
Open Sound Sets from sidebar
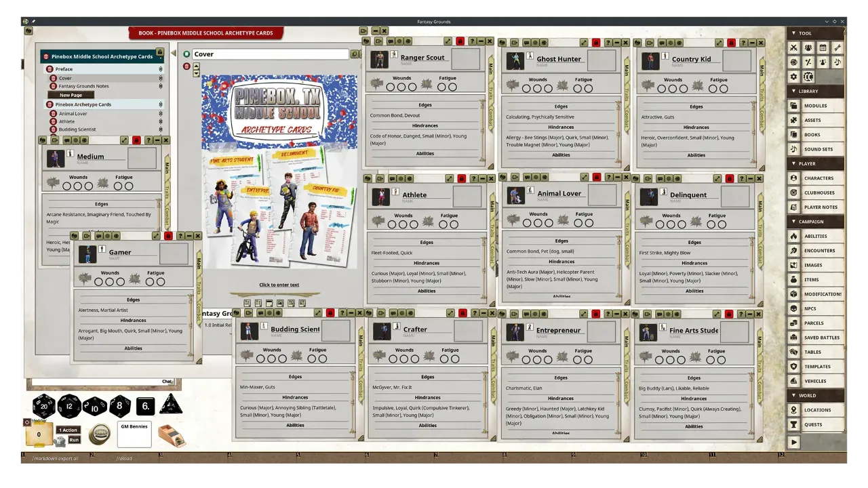click(816, 149)
